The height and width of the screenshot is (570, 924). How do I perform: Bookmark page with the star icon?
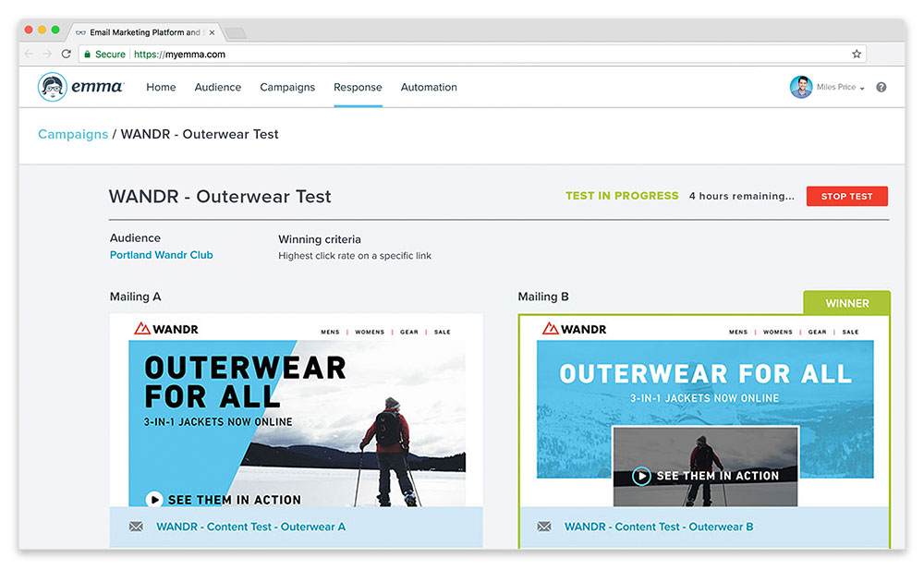pyautogui.click(x=857, y=55)
